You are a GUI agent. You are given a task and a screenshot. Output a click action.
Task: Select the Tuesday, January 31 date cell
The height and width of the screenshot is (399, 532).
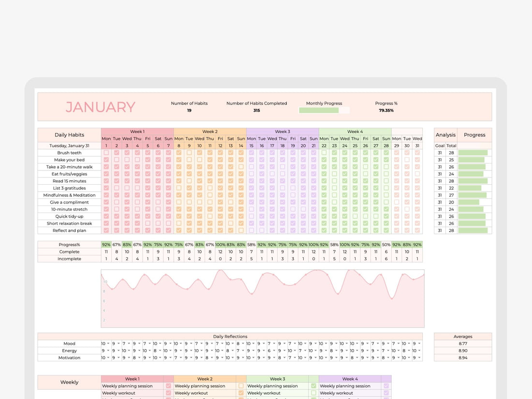tap(69, 146)
